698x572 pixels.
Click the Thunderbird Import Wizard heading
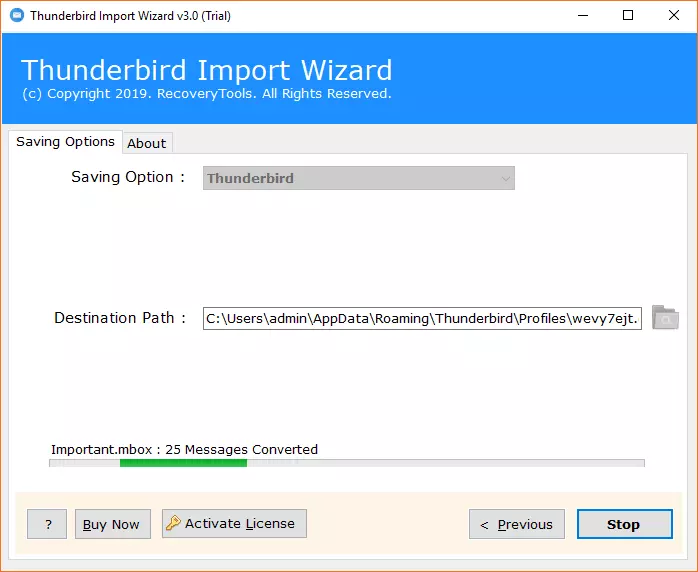(206, 70)
